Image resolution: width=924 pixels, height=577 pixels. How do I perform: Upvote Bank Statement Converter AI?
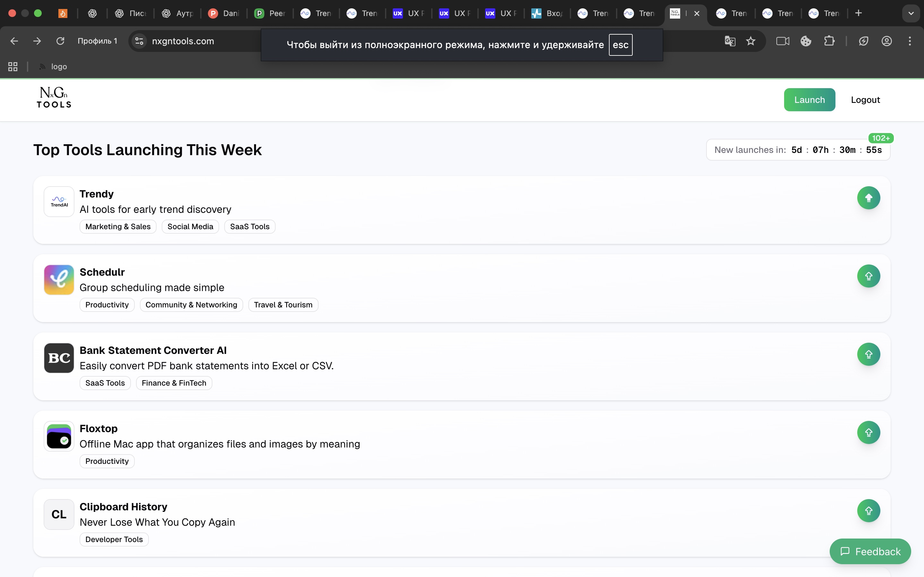pyautogui.click(x=868, y=354)
